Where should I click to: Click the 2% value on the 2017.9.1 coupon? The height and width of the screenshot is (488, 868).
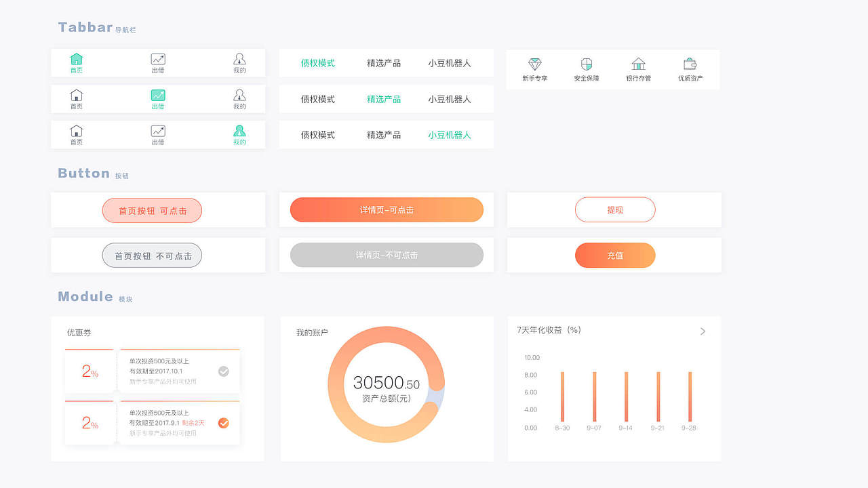pyautogui.click(x=90, y=424)
